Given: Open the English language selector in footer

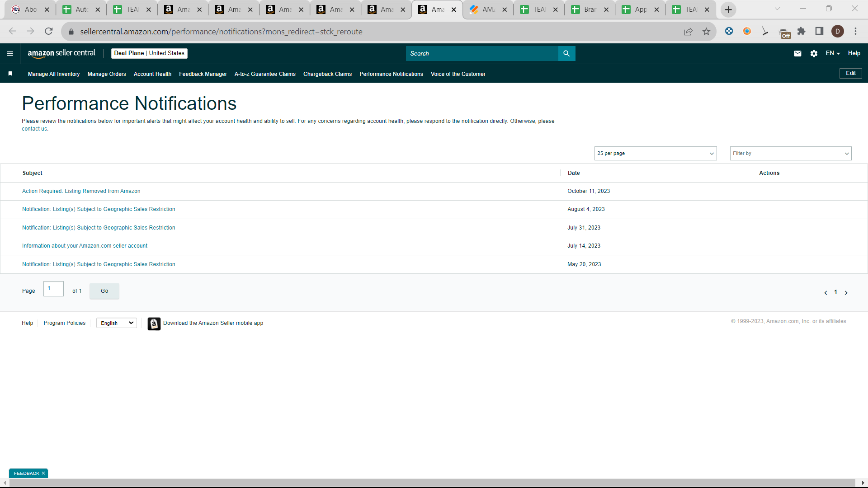Looking at the screenshot, I should 117,323.
